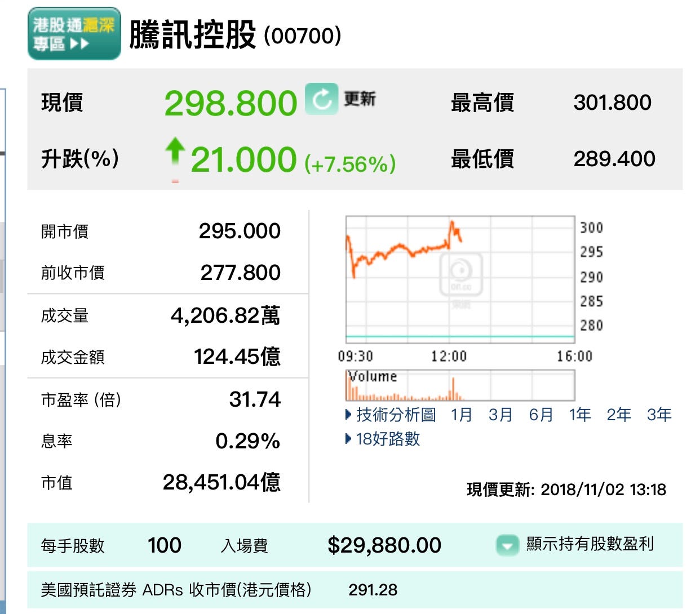Click the 入場費 label
Screen dimensions: 700x614
pos(244,545)
